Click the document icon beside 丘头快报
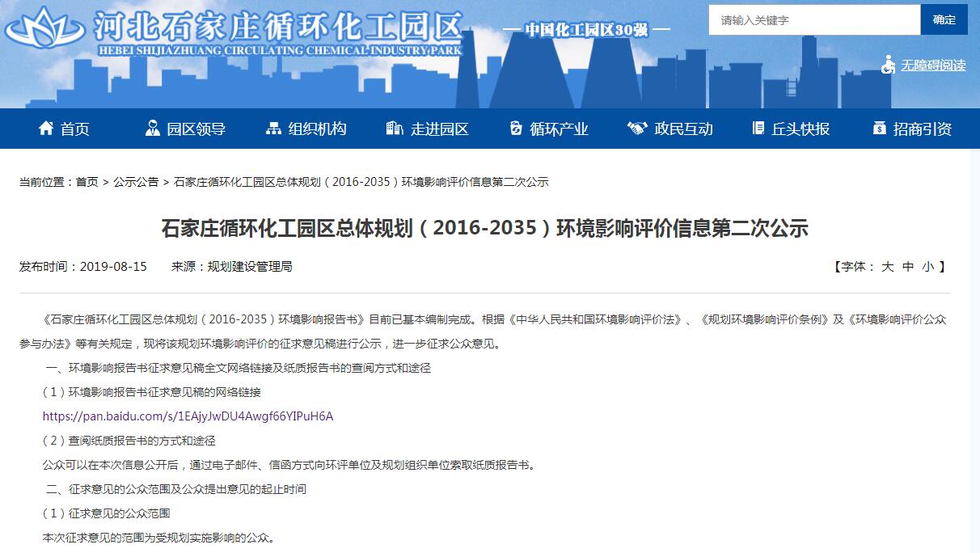This screenshot has width=980, height=553. pos(758,128)
